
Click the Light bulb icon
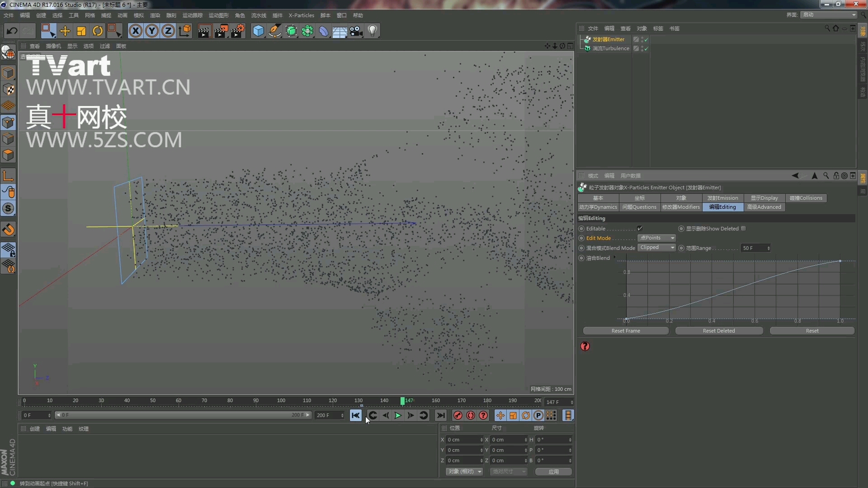click(x=373, y=31)
